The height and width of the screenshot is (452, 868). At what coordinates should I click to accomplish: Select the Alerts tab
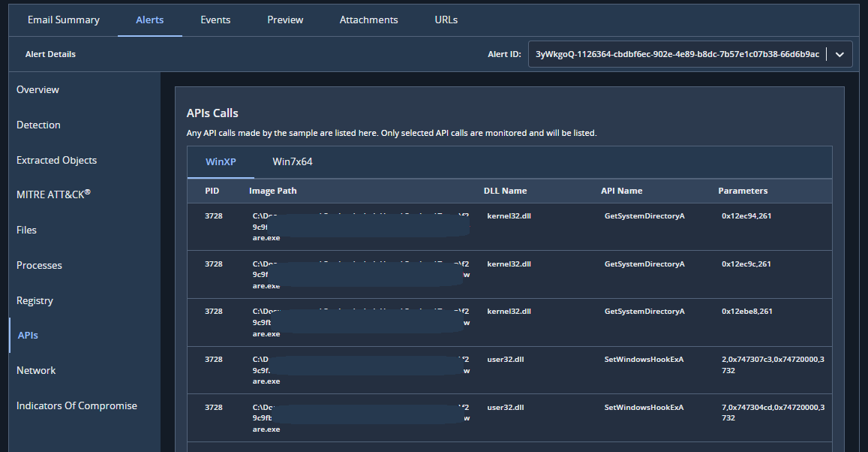pos(149,20)
